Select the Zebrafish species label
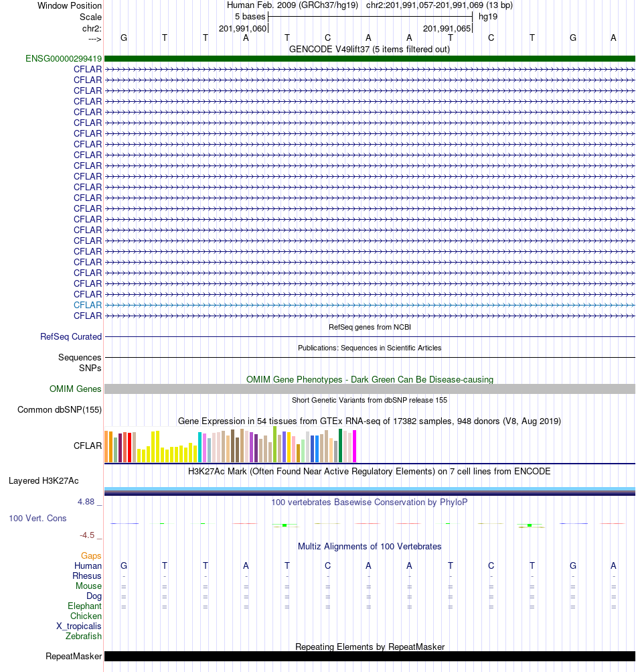Screen dimensions: 636x672 [x=84, y=636]
